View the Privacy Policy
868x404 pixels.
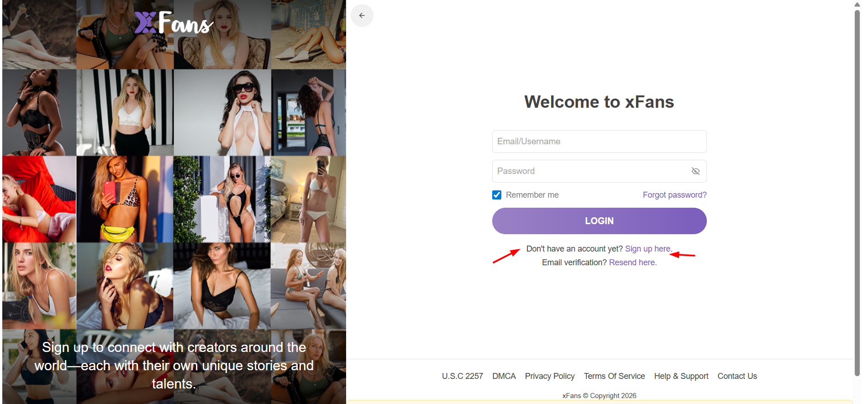[549, 376]
